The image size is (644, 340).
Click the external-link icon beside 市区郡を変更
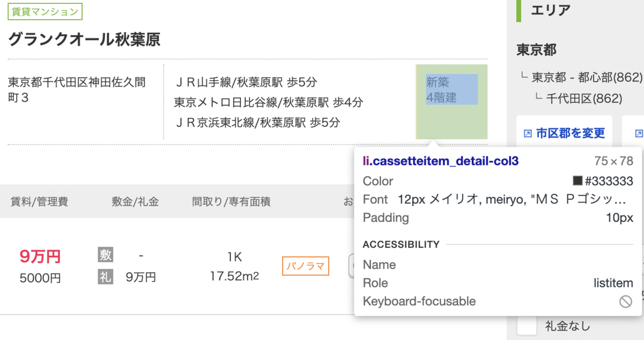pyautogui.click(x=528, y=133)
